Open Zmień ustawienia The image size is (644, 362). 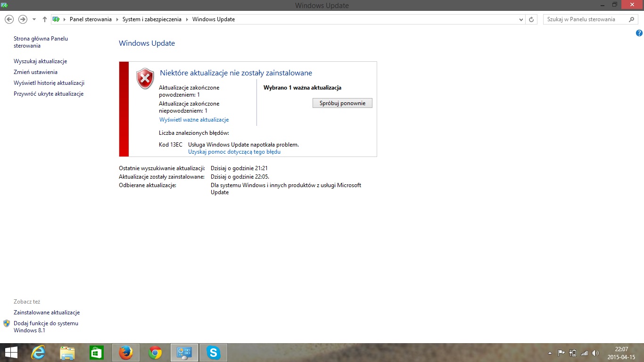(36, 72)
